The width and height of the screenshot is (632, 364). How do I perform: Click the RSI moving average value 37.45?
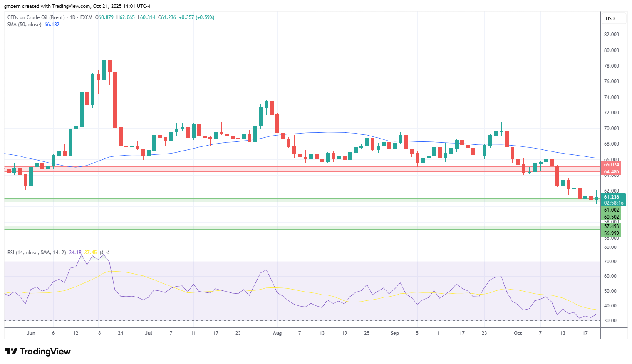[90, 253]
